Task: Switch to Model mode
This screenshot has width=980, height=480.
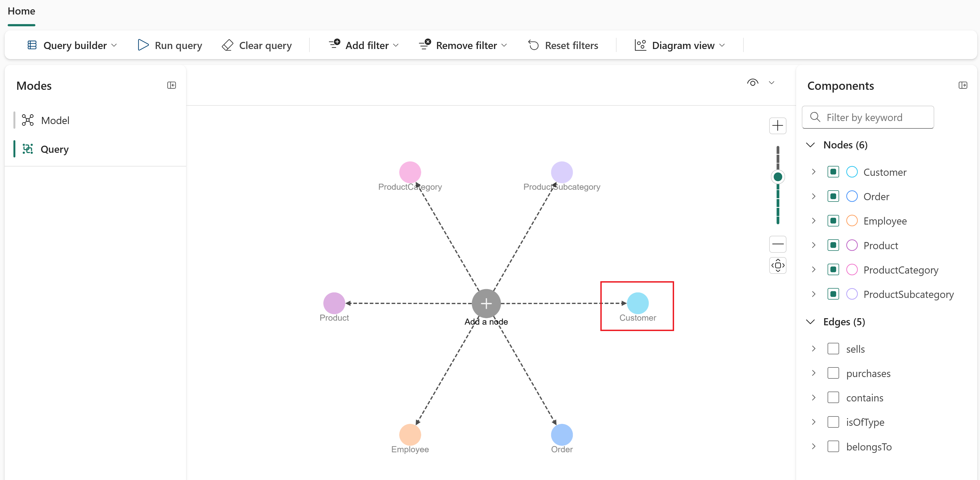Action: pos(55,120)
